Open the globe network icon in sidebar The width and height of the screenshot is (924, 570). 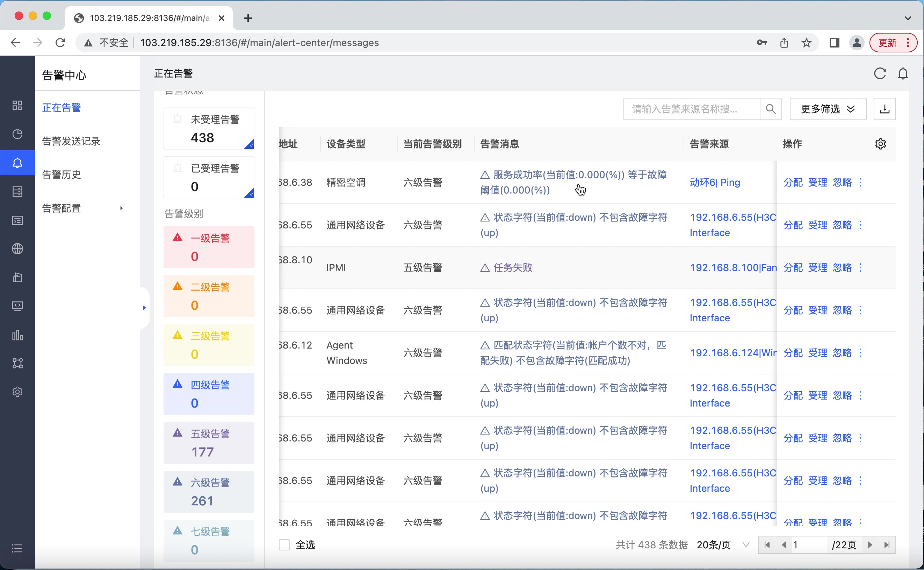coord(17,248)
